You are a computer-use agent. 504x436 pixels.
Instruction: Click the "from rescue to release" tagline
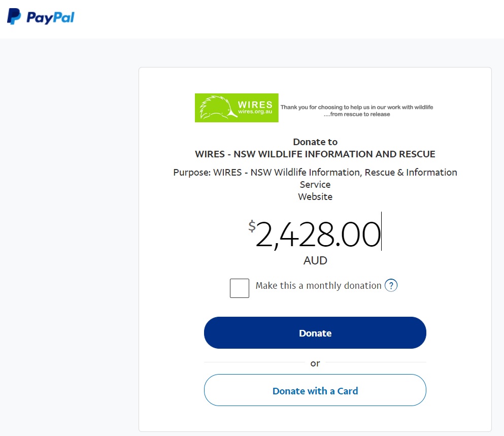click(357, 114)
